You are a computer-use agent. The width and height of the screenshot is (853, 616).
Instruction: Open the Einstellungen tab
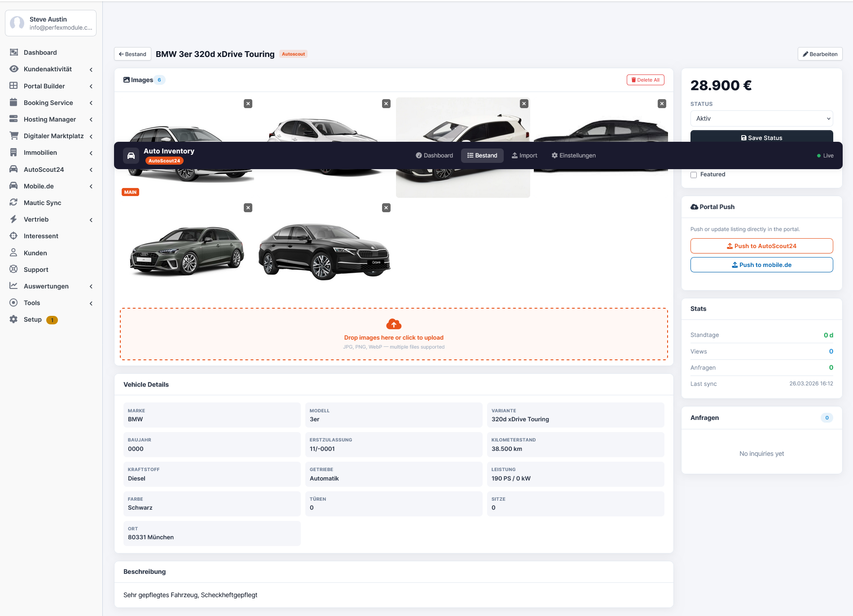coord(573,156)
